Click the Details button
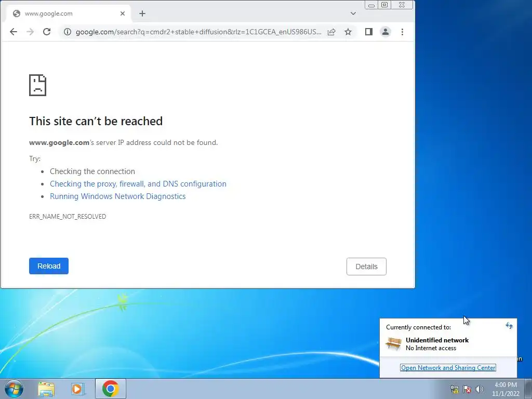Image resolution: width=532 pixels, height=399 pixels. 366,267
